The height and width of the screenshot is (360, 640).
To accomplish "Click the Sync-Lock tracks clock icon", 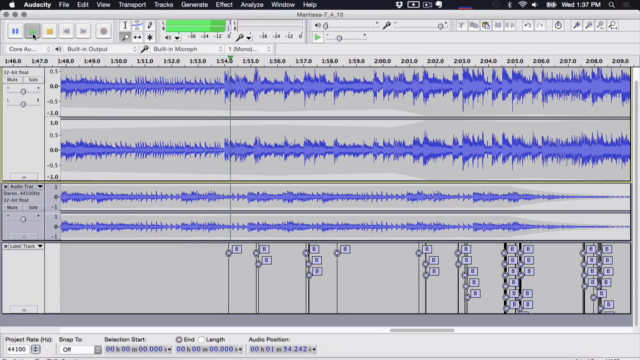I will pos(558,25).
